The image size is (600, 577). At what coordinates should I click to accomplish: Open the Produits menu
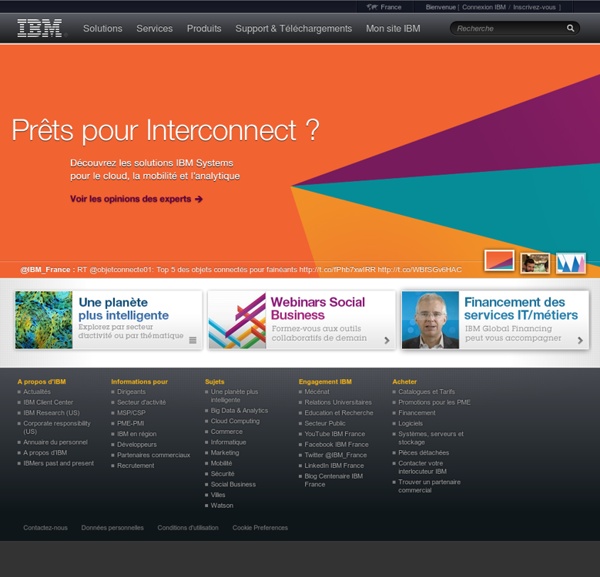(x=204, y=29)
